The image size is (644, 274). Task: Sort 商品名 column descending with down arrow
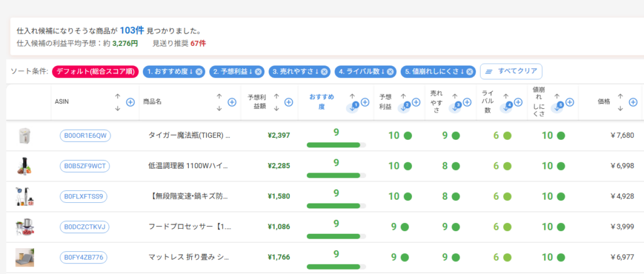[x=219, y=108]
